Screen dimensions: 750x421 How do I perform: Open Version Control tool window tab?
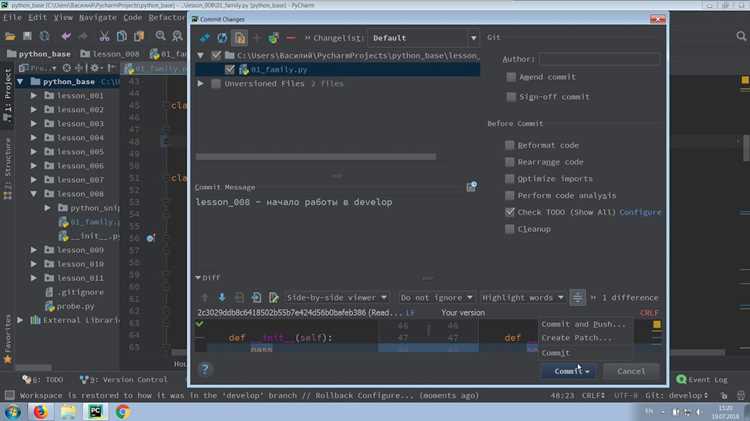123,379
